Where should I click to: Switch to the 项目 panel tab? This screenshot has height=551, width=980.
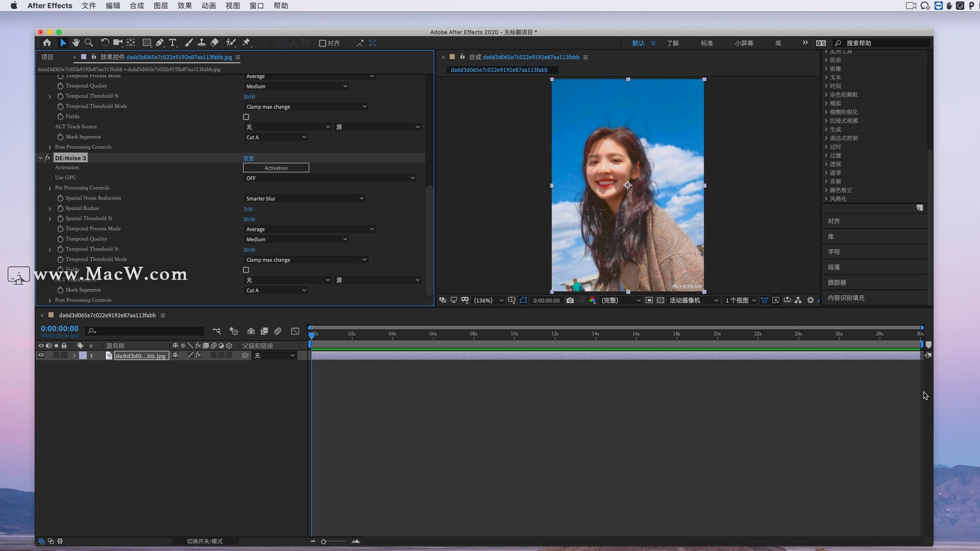pos(47,57)
